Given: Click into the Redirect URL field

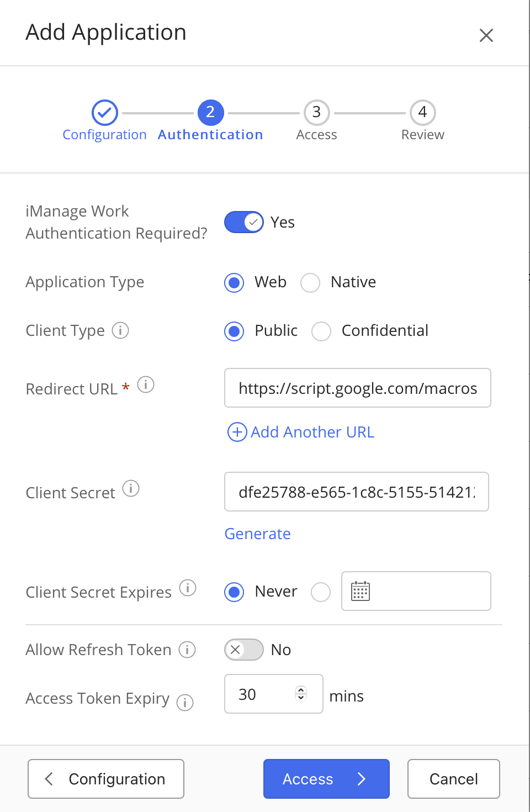Looking at the screenshot, I should [x=357, y=388].
